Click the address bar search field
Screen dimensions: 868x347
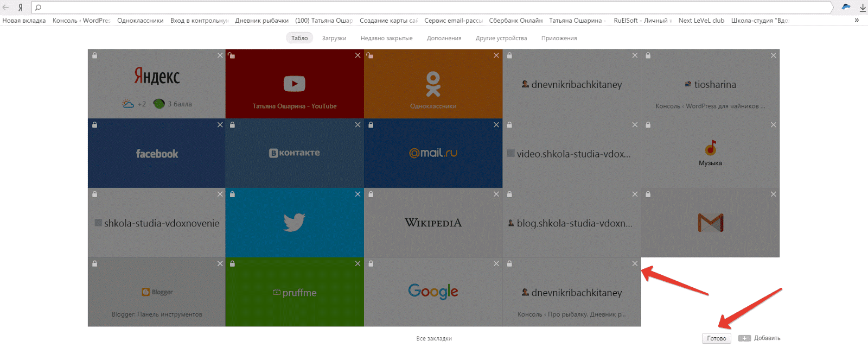click(432, 8)
